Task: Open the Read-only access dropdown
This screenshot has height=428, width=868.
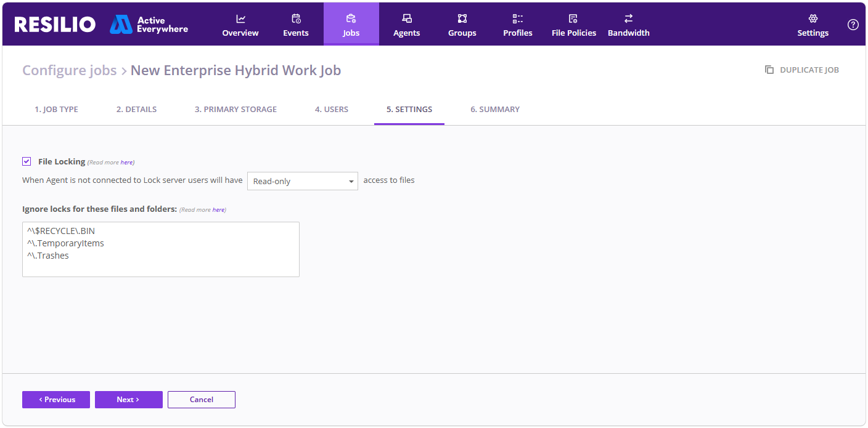Action: pos(303,181)
